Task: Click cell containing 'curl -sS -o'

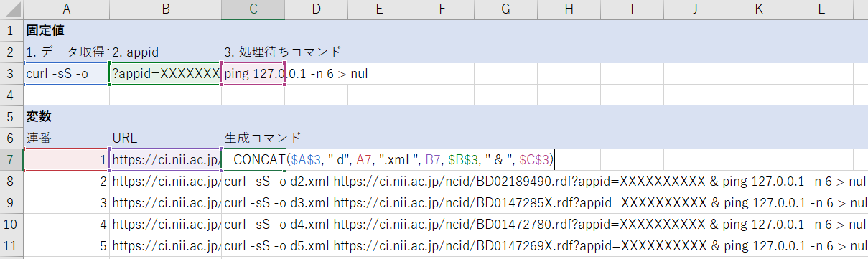Action: (67, 74)
